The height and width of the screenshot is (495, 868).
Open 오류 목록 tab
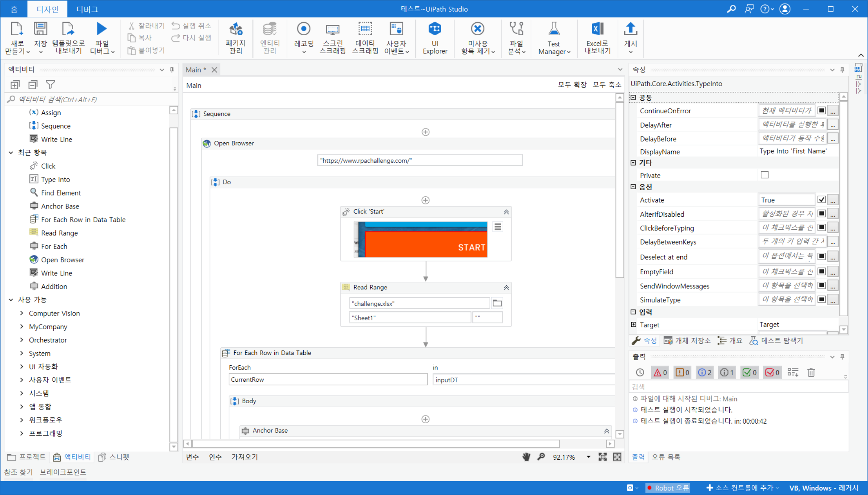(666, 457)
